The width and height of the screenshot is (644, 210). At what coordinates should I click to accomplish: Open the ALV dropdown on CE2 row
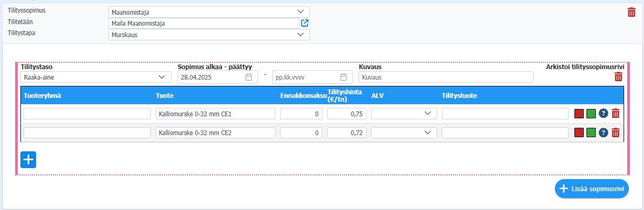(404, 132)
